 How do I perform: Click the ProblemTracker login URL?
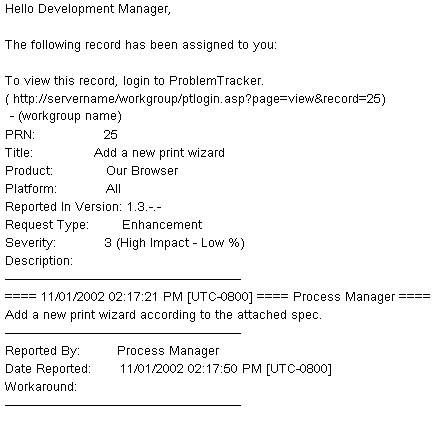click(196, 99)
